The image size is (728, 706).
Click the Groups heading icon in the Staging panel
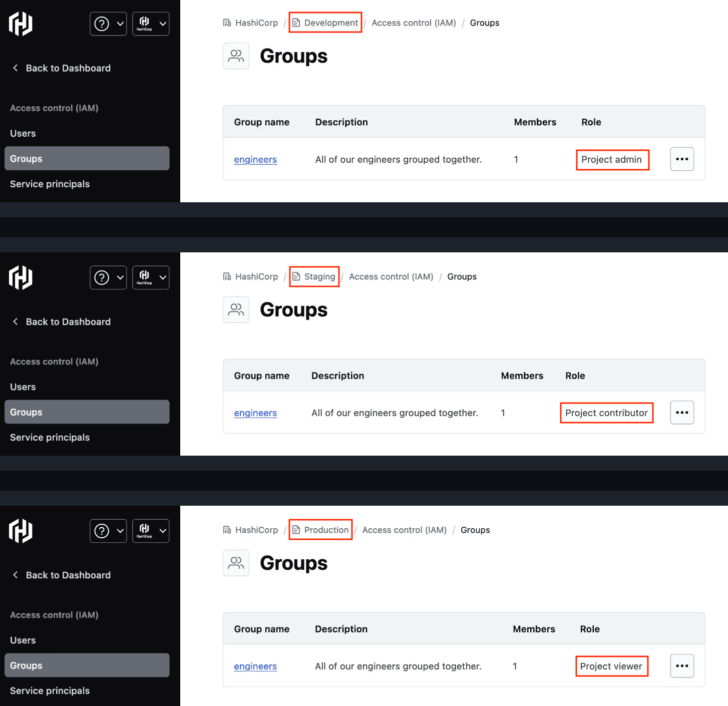click(x=236, y=310)
